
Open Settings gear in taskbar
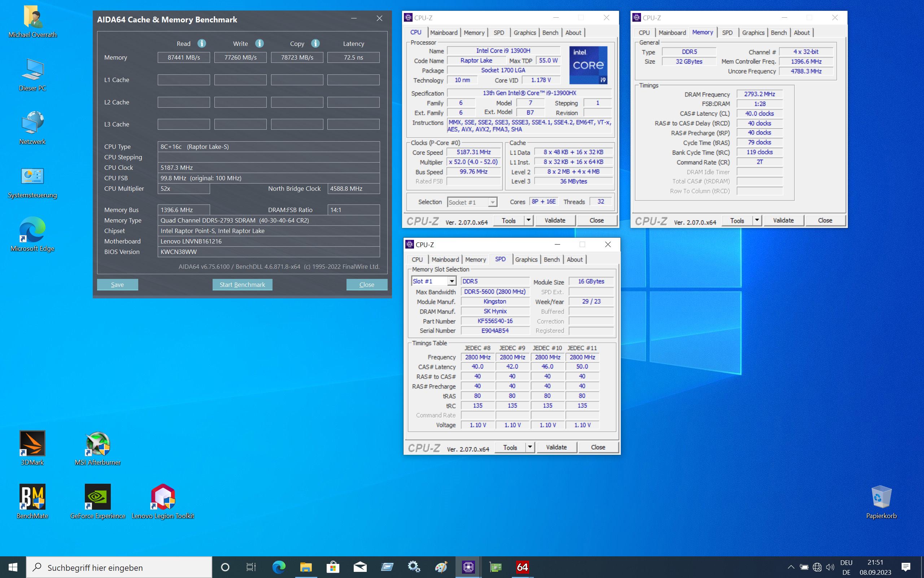pos(414,567)
